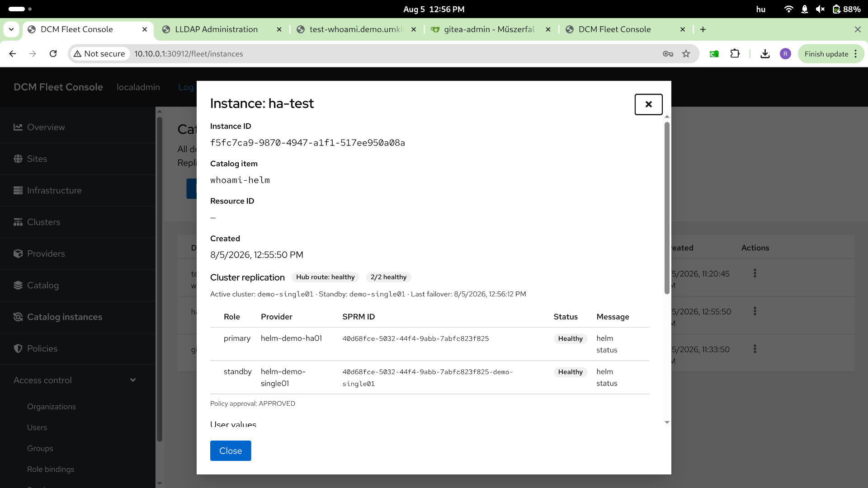Click Catalog layers icon in sidebar
The width and height of the screenshot is (868, 488).
[x=18, y=285]
